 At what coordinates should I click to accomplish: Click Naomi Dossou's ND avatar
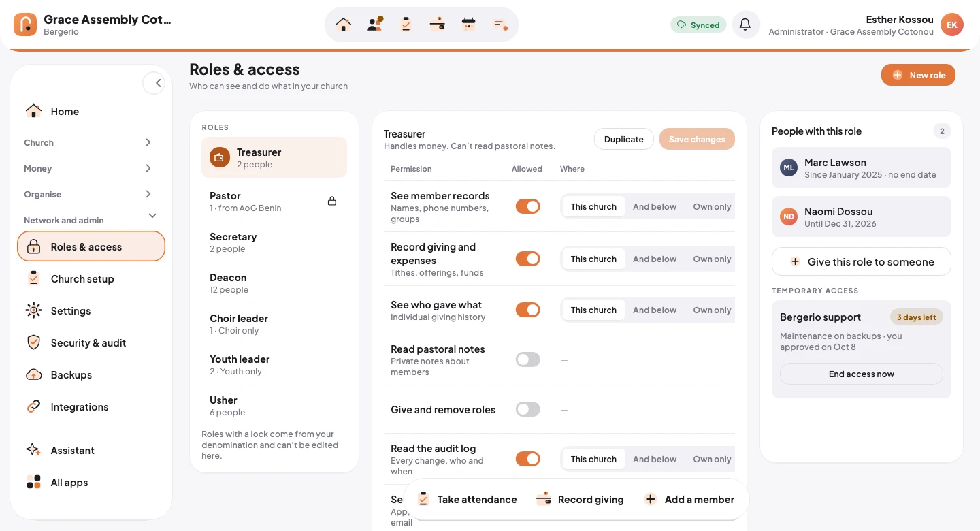coord(789,216)
